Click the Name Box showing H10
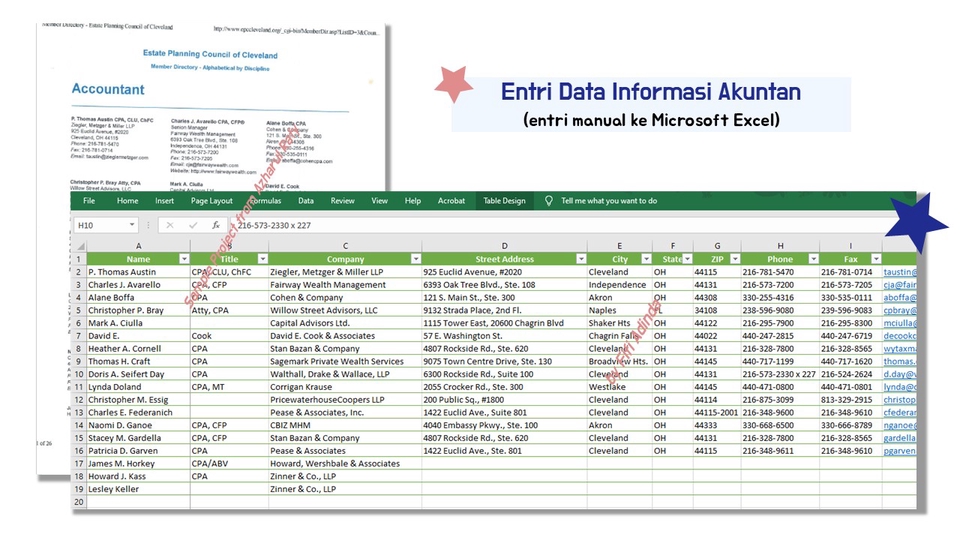Viewport: 960px width, 540px height. point(106,225)
